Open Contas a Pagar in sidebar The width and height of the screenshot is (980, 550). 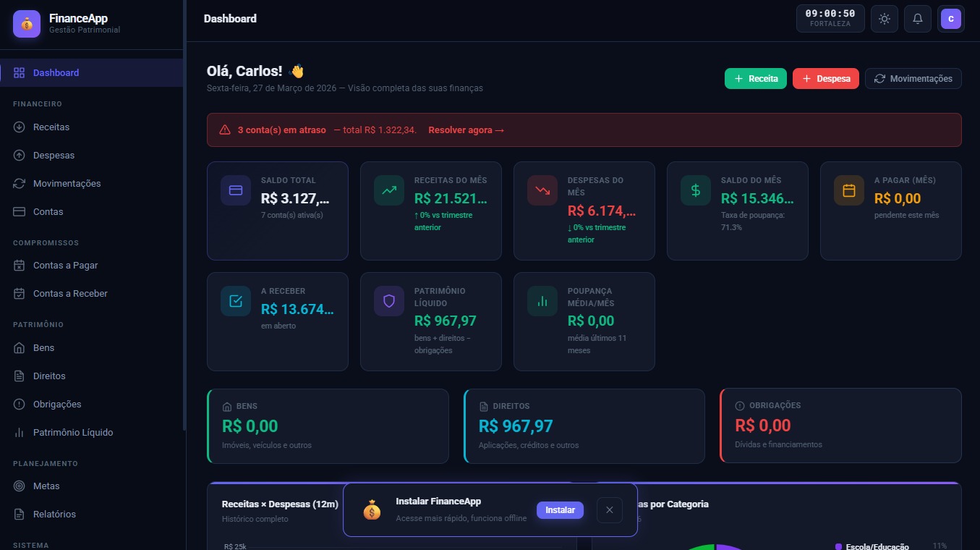[x=65, y=266]
